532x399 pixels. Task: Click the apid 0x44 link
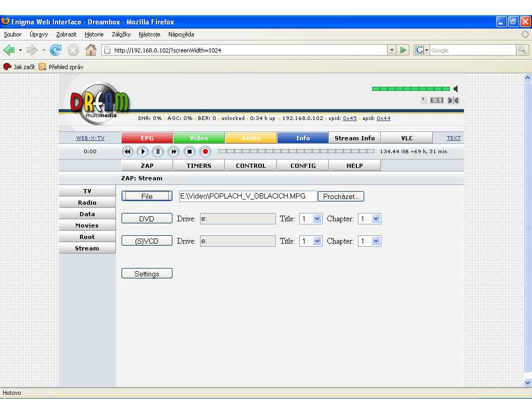point(383,118)
